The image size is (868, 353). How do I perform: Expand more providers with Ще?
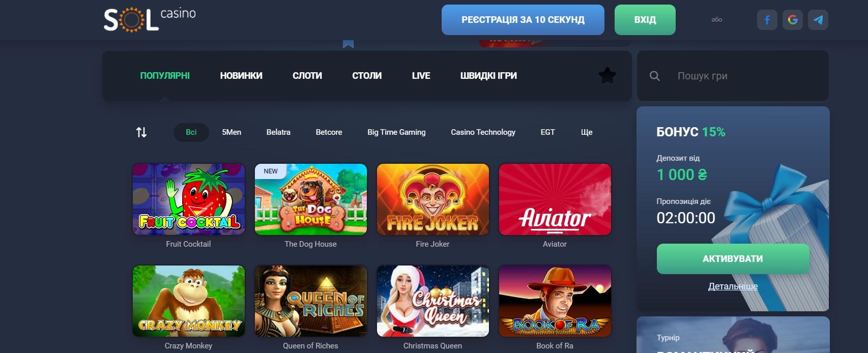tap(587, 132)
